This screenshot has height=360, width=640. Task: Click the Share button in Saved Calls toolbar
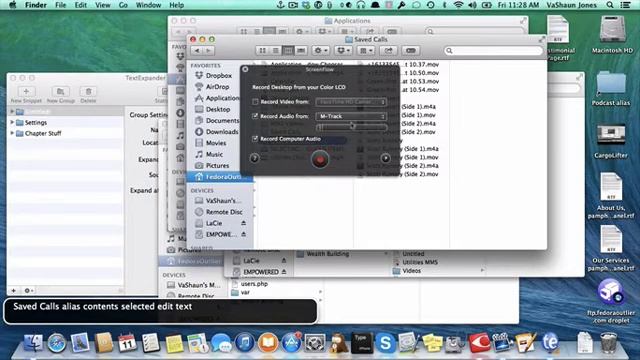tap(388, 51)
